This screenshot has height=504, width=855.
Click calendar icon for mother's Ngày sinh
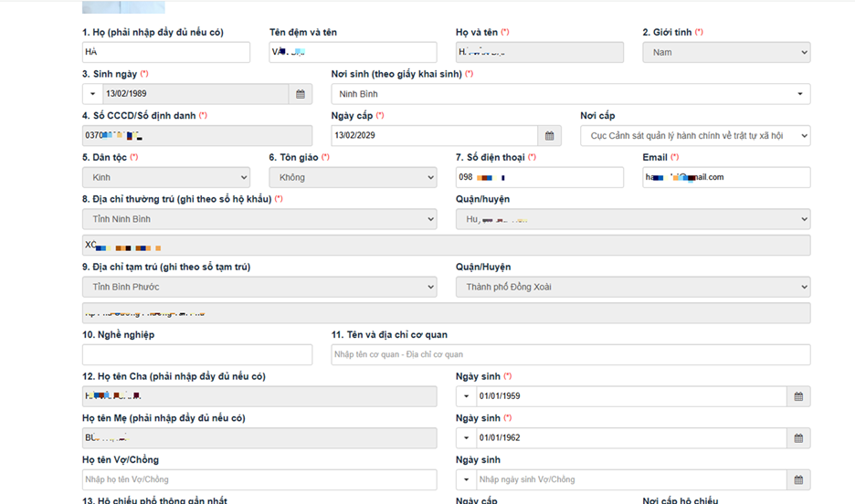click(798, 438)
